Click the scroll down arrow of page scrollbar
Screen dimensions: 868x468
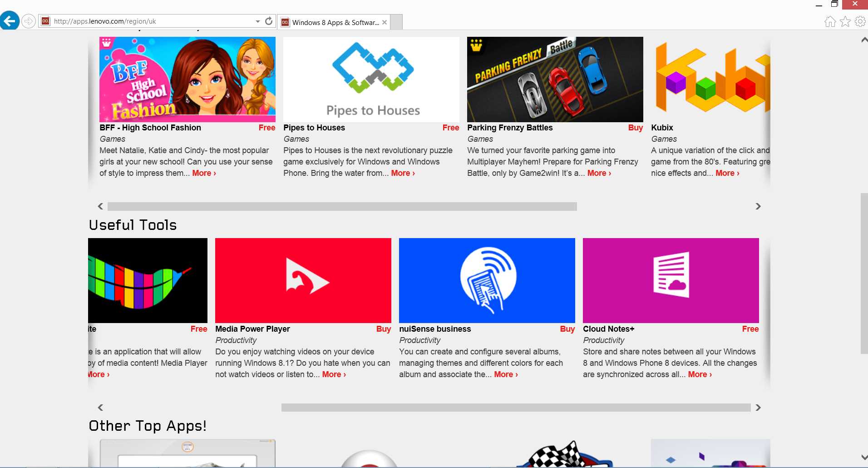[864, 457]
